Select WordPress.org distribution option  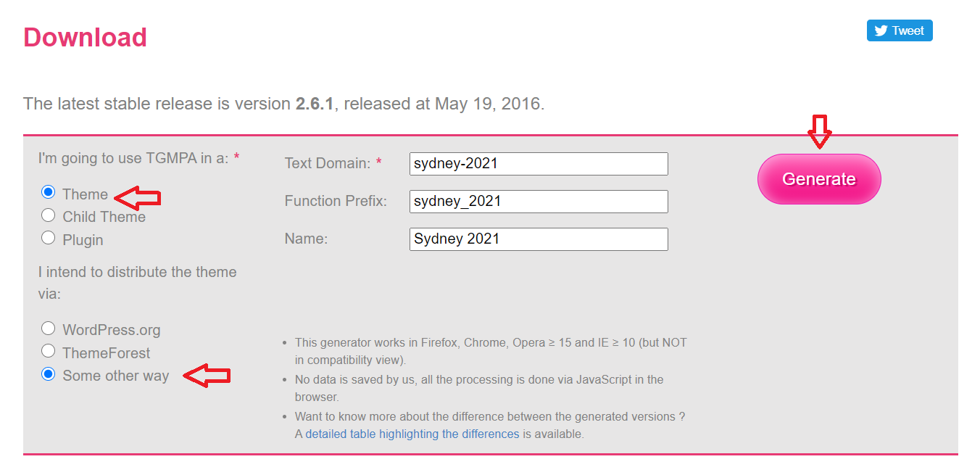coord(48,329)
